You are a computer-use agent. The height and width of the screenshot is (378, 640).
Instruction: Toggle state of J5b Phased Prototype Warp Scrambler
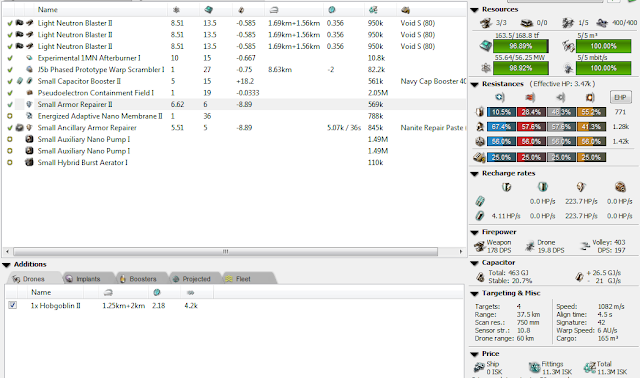coord(10,70)
